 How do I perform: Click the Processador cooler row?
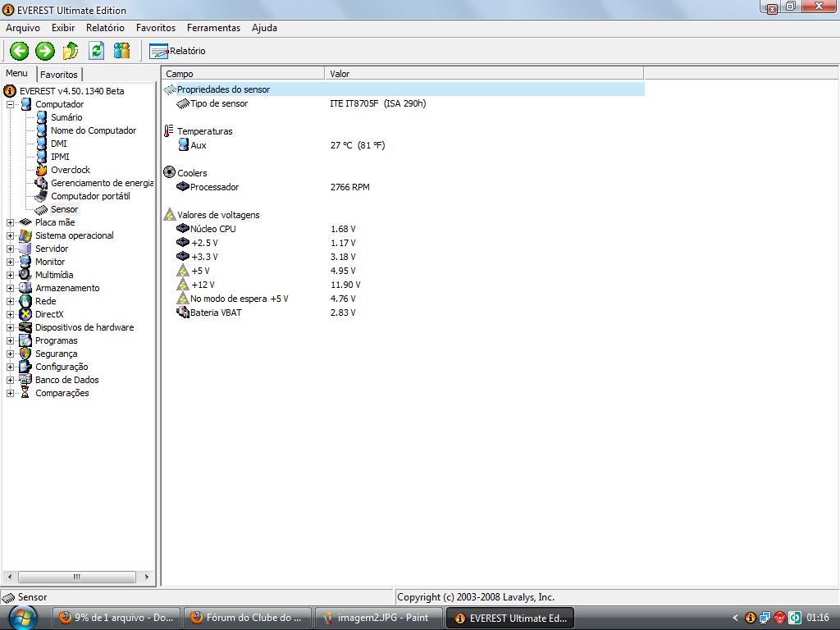(404, 187)
